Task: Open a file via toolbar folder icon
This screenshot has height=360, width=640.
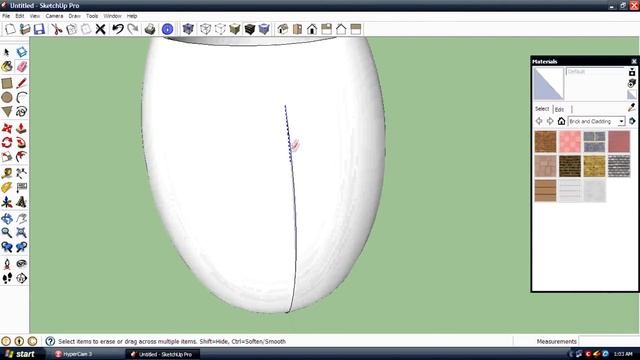Action: point(25,29)
